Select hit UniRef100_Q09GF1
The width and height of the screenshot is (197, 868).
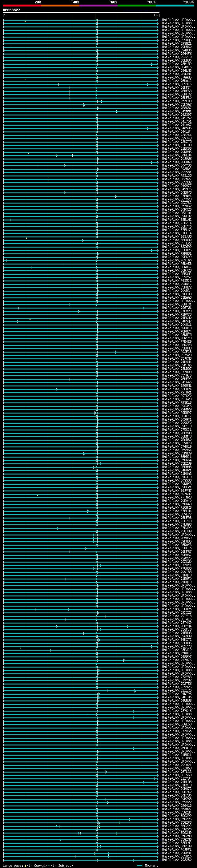(176, 419)
